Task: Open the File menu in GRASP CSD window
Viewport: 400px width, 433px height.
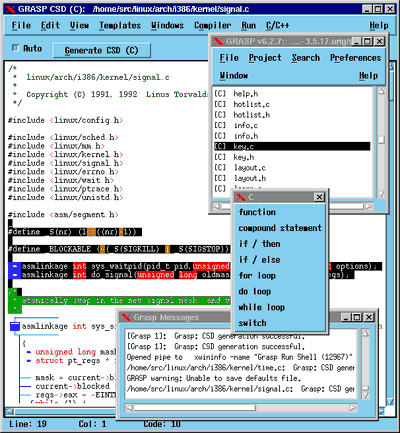Action: (x=21, y=25)
